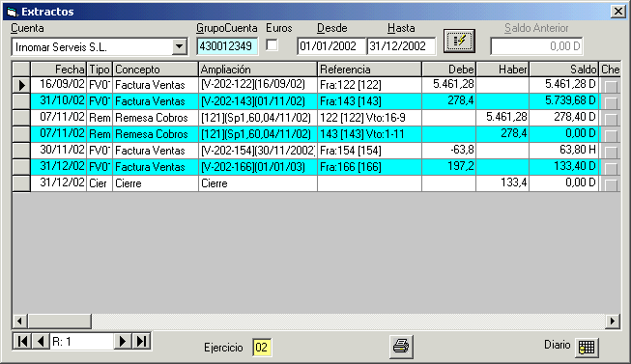The image size is (631, 364).
Task: Click the horizontal scrollbar thumb
Action: click(59, 321)
